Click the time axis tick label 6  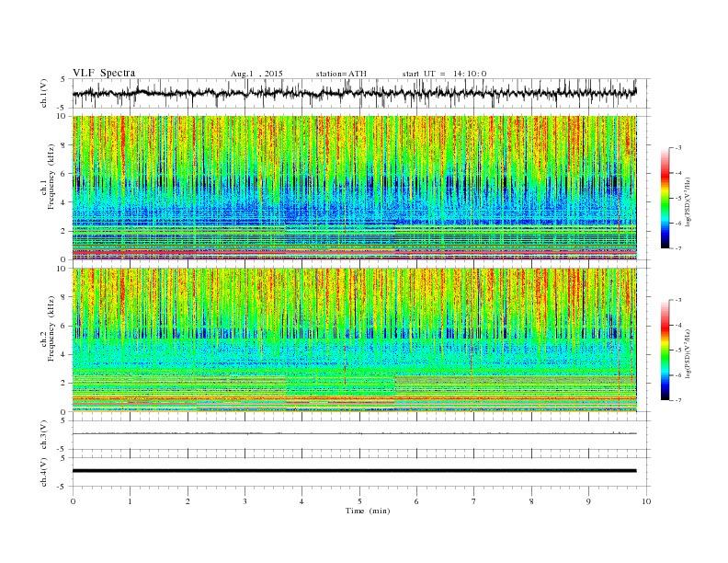[x=416, y=501]
